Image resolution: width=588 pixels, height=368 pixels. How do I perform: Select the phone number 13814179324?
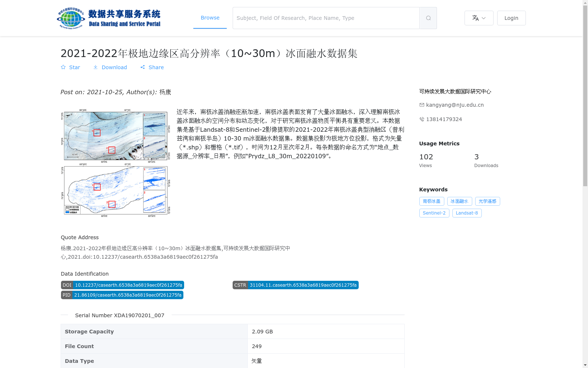[x=444, y=119]
